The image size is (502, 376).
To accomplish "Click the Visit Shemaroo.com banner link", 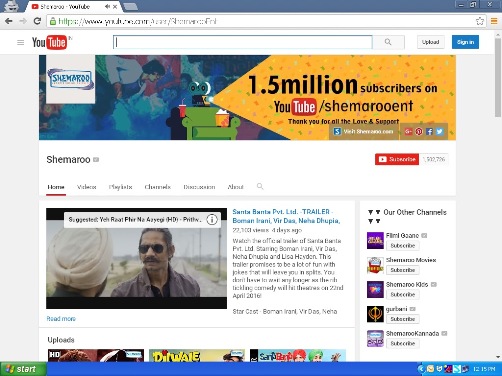I will coord(364,131).
